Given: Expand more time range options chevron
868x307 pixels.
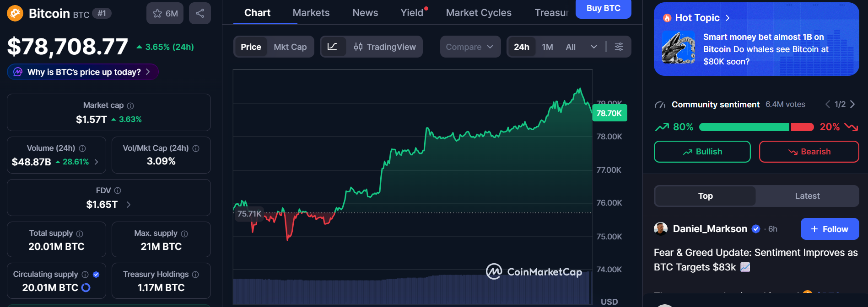Looking at the screenshot, I should (593, 47).
